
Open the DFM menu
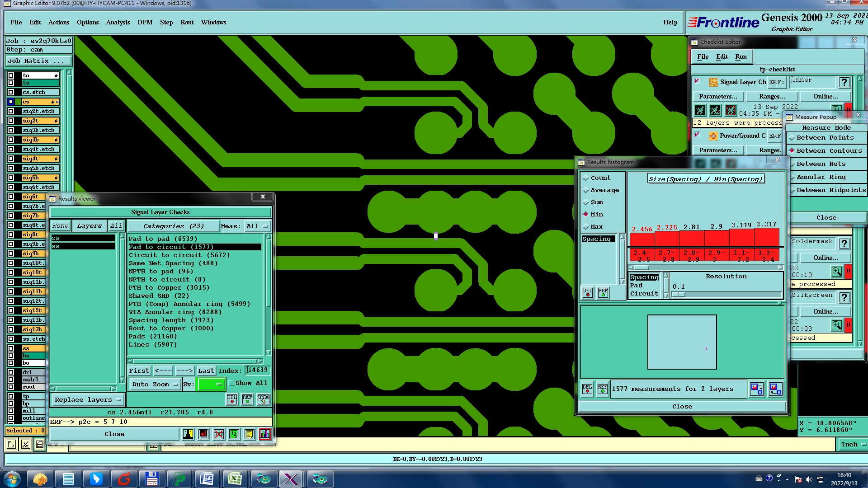[145, 23]
